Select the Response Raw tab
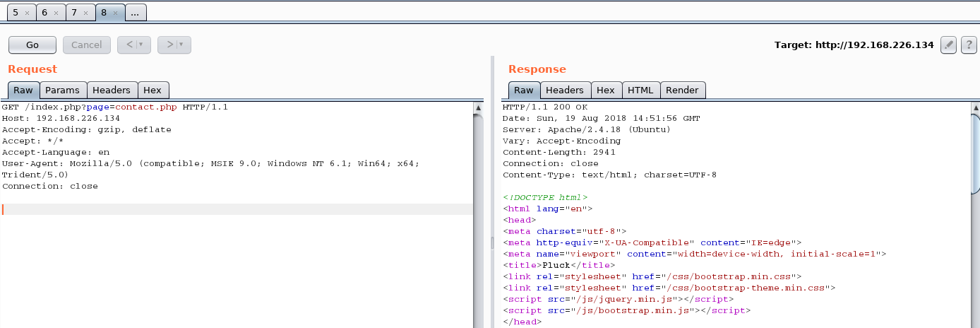The width and height of the screenshot is (980, 328). pyautogui.click(x=524, y=90)
